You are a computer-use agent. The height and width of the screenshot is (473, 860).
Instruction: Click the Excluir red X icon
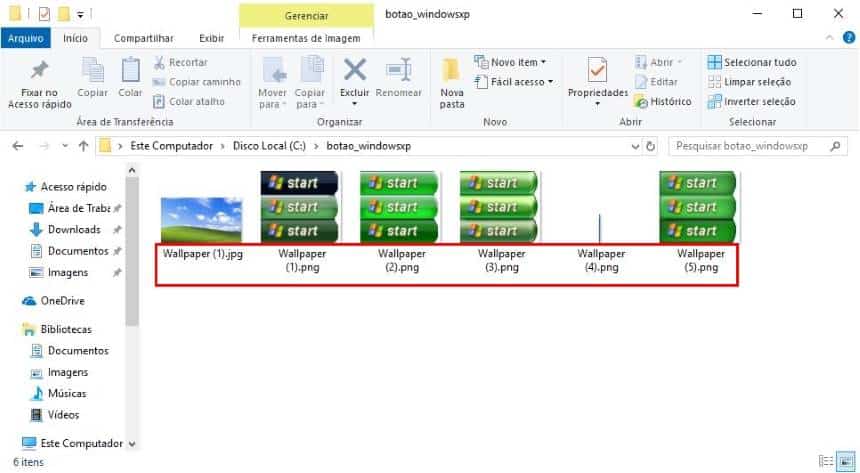pyautogui.click(x=354, y=70)
